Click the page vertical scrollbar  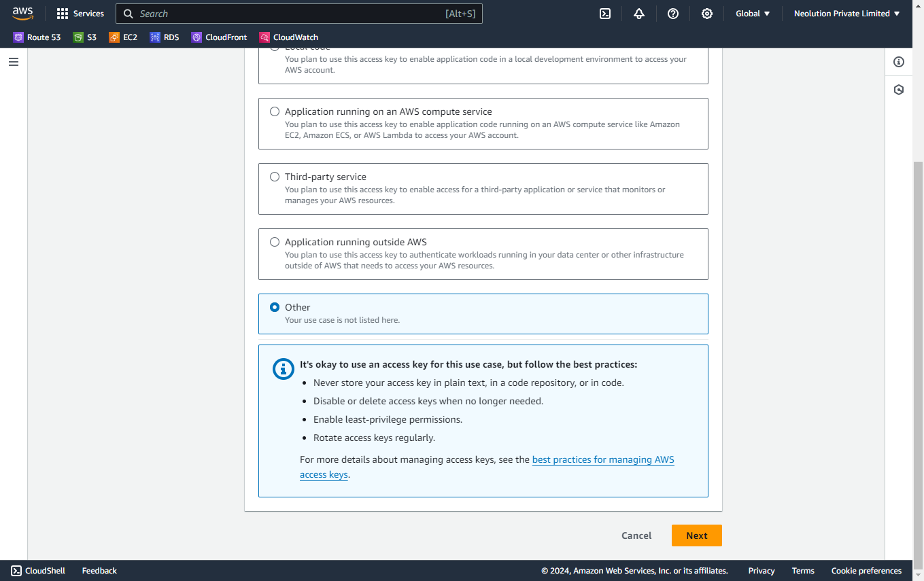[918, 340]
